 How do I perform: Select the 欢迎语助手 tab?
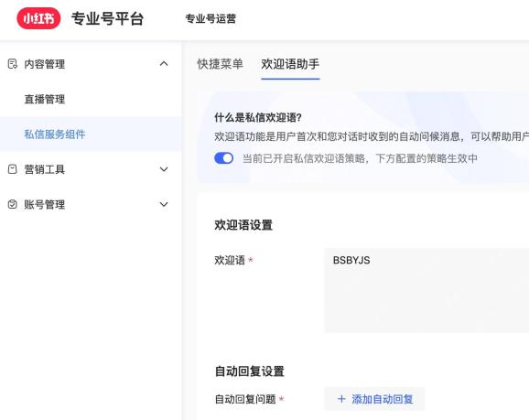[x=290, y=64]
